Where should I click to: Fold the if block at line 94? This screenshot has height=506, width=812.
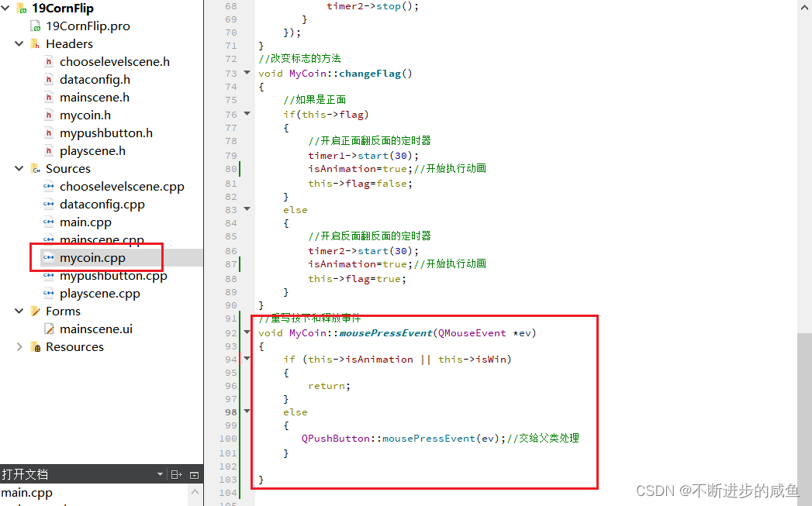247,359
